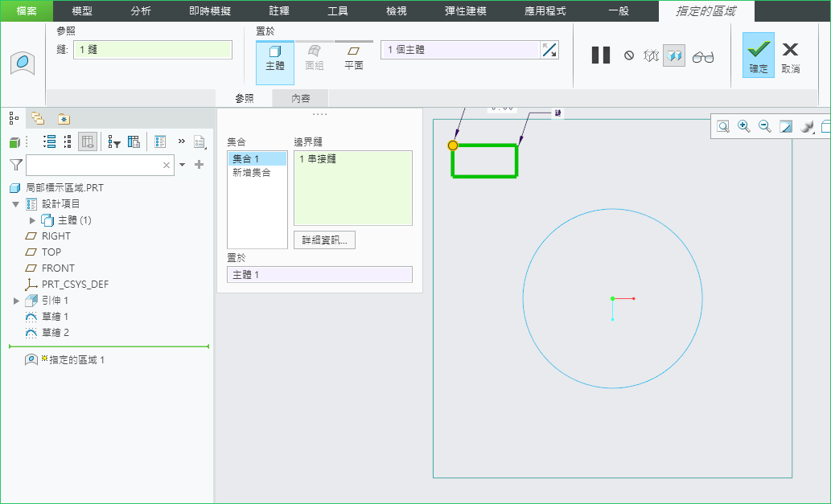Viewport: 831px width, 504px height.
Task: Switch to the 內容 panel tab
Action: [x=300, y=98]
